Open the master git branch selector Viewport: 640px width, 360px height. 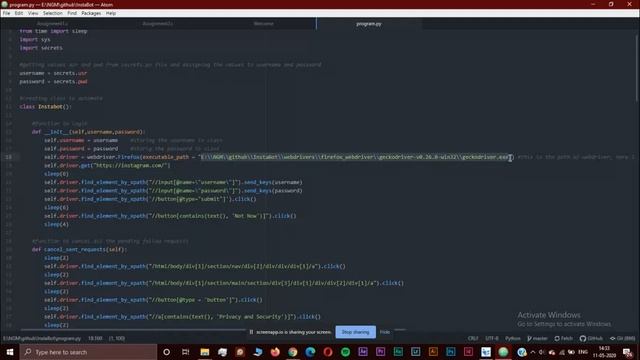pos(537,338)
